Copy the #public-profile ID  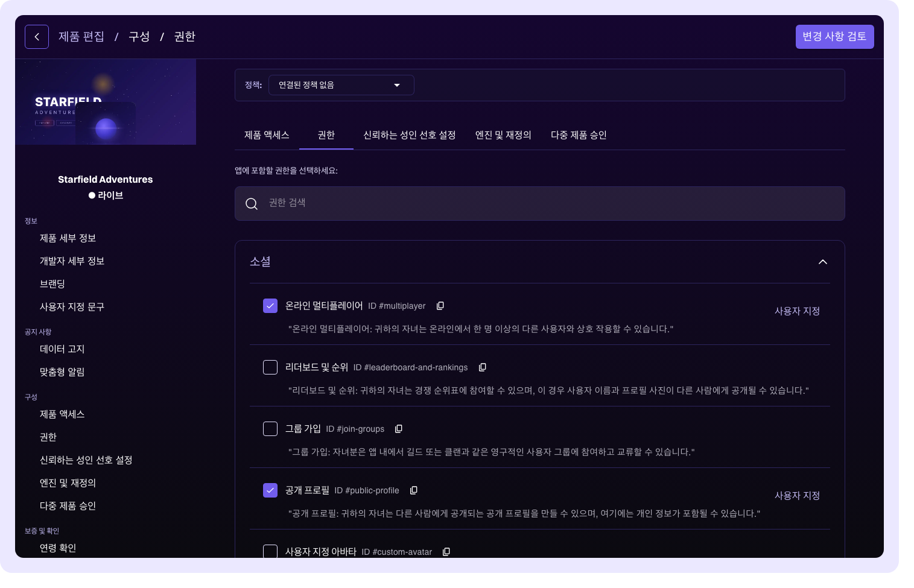point(414,490)
